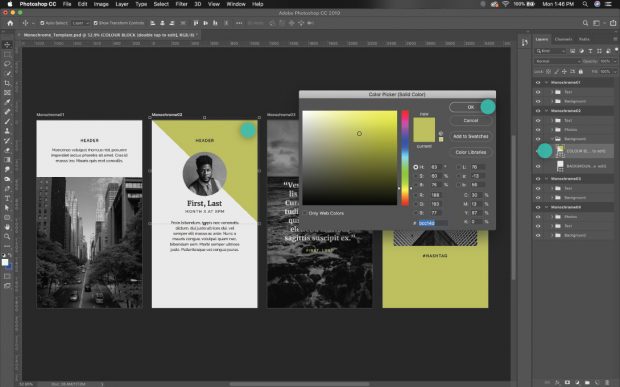
Task: Select the Hand tool
Action: pyautogui.click(x=7, y=227)
